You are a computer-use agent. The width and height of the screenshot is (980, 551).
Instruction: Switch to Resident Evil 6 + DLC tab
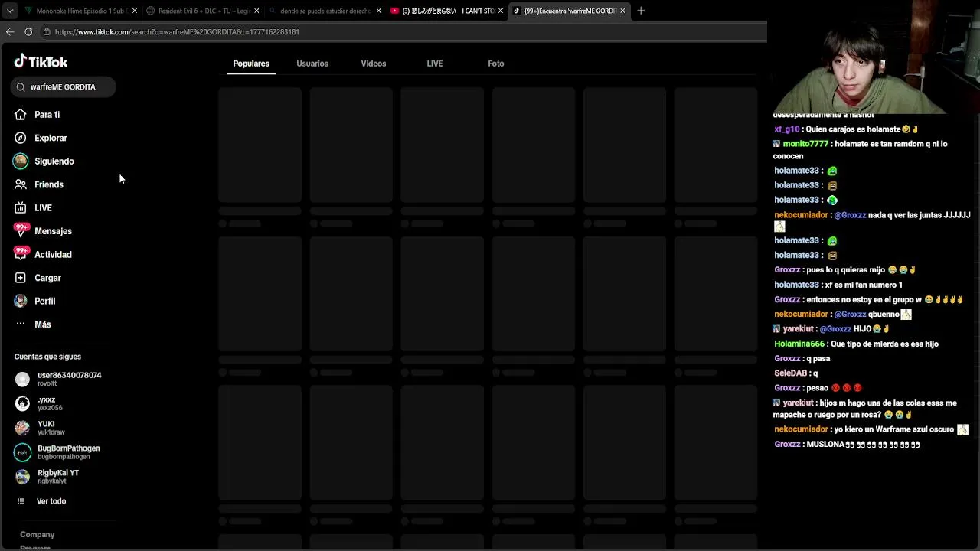click(x=202, y=11)
